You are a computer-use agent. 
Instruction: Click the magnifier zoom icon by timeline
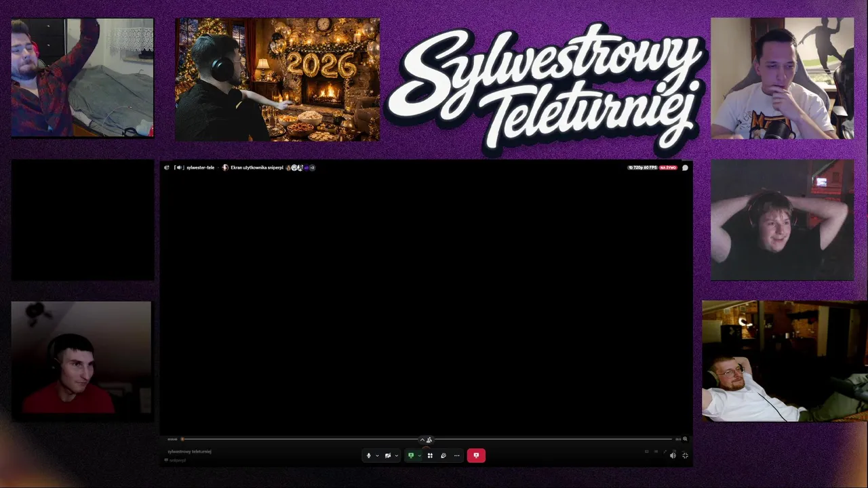click(685, 439)
